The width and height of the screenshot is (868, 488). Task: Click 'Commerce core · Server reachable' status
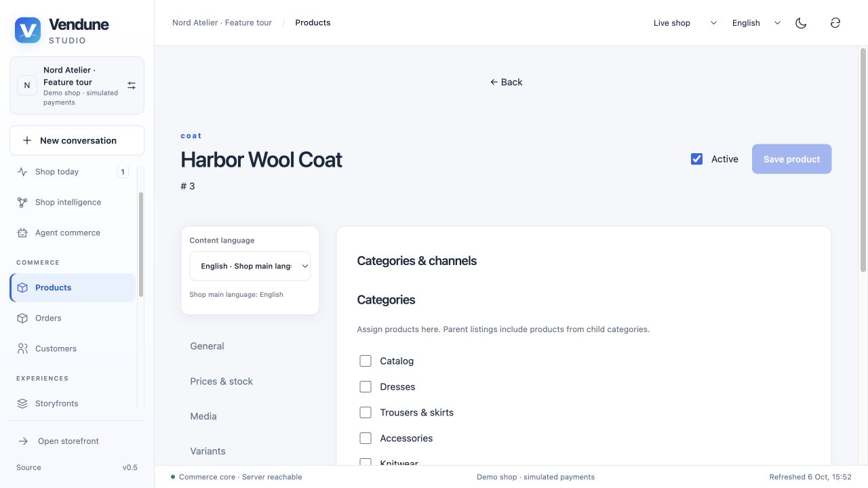236,477
